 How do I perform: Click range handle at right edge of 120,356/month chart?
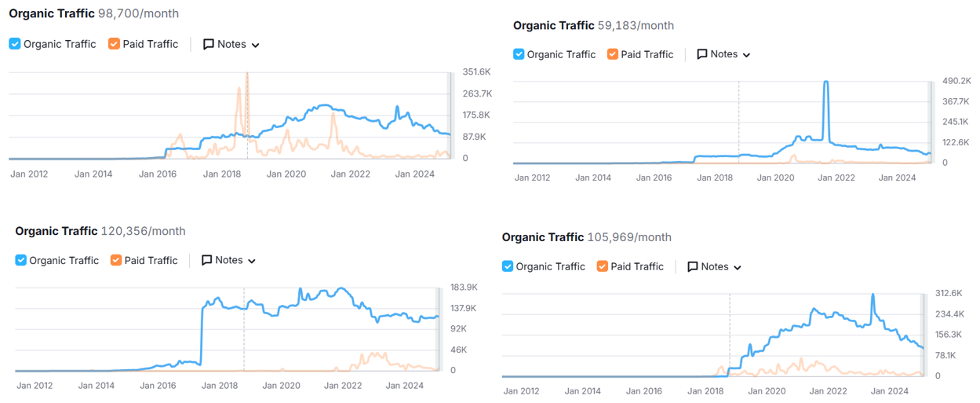click(439, 328)
